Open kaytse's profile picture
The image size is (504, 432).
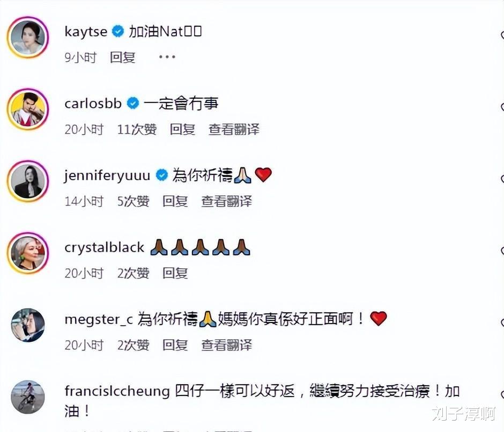click(x=28, y=38)
